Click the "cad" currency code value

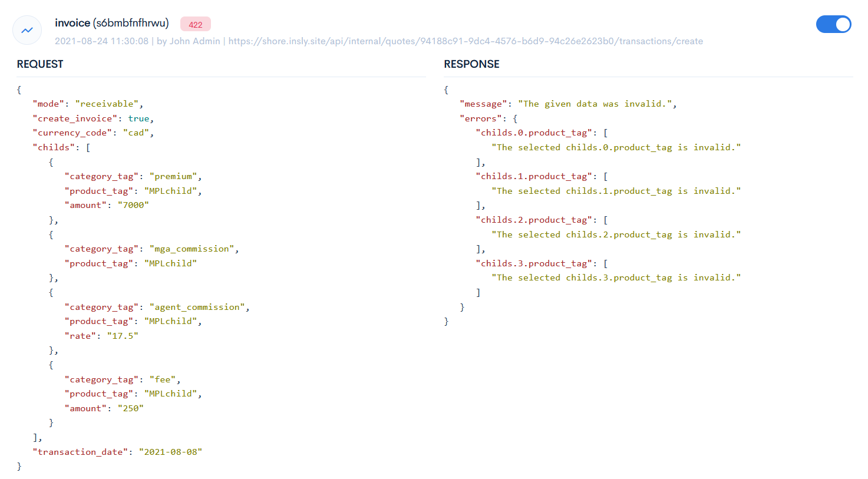click(x=136, y=133)
